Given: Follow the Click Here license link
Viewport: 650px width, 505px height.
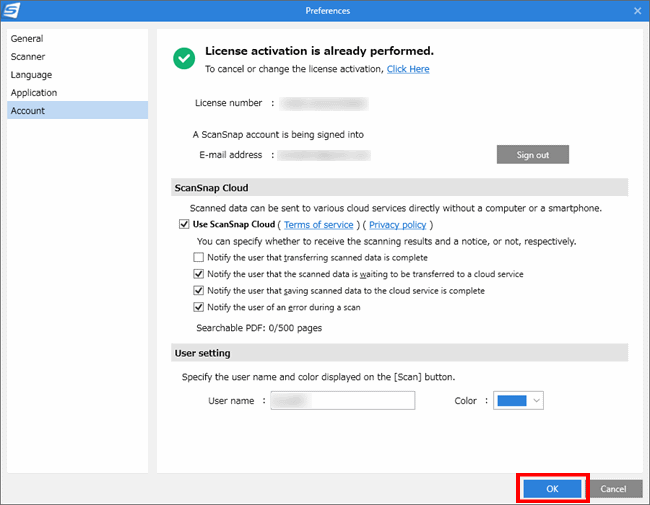Looking at the screenshot, I should (408, 69).
